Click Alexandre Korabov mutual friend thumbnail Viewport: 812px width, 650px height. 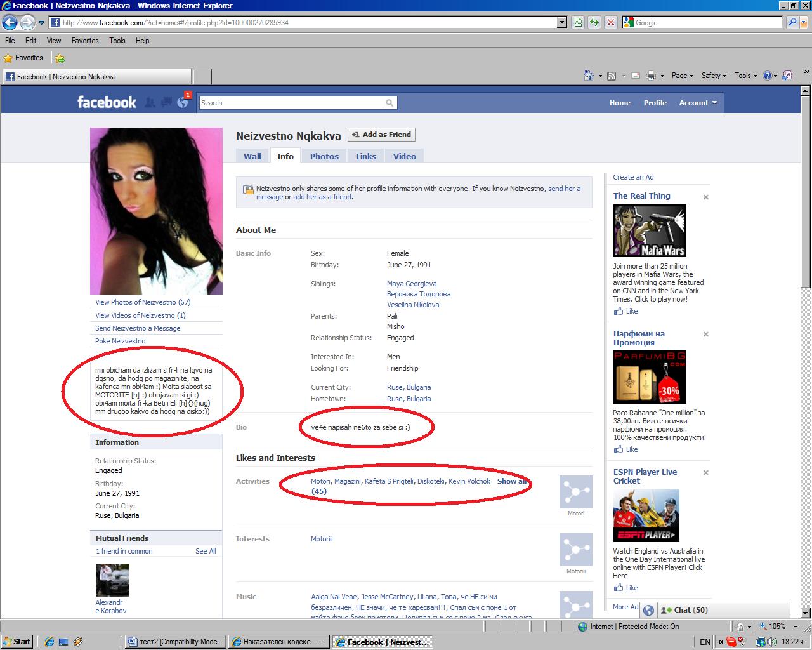(112, 580)
